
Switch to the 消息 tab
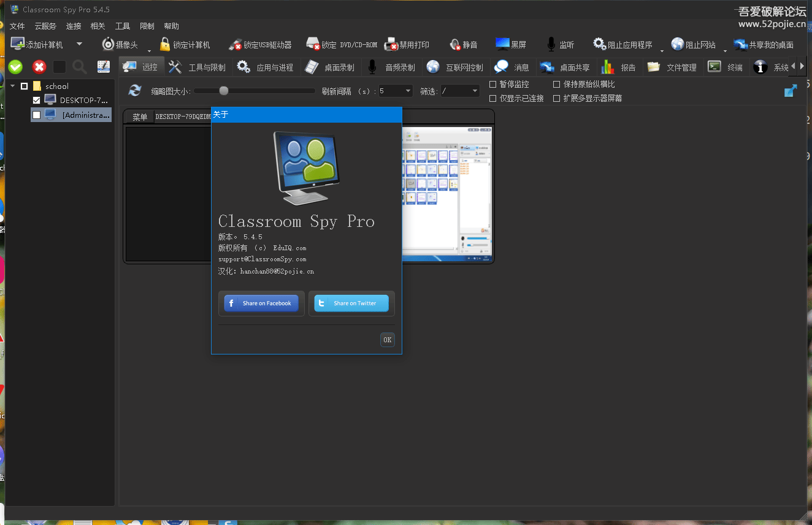point(512,67)
